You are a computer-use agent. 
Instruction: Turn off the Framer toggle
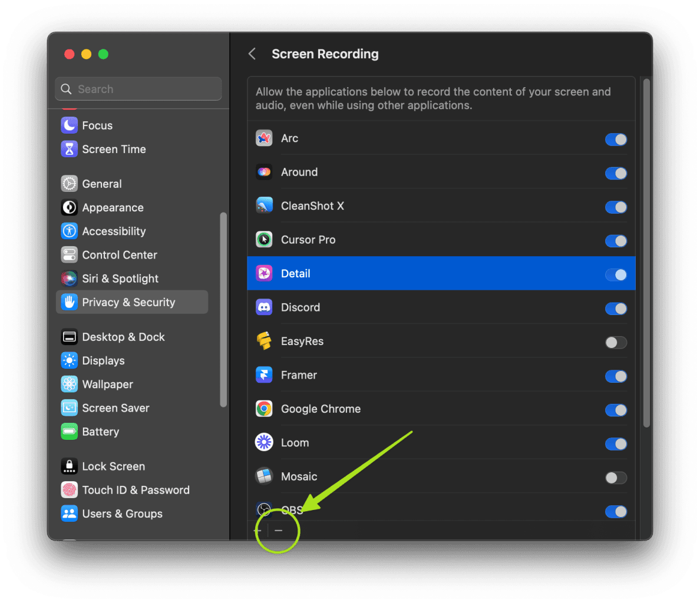(616, 376)
